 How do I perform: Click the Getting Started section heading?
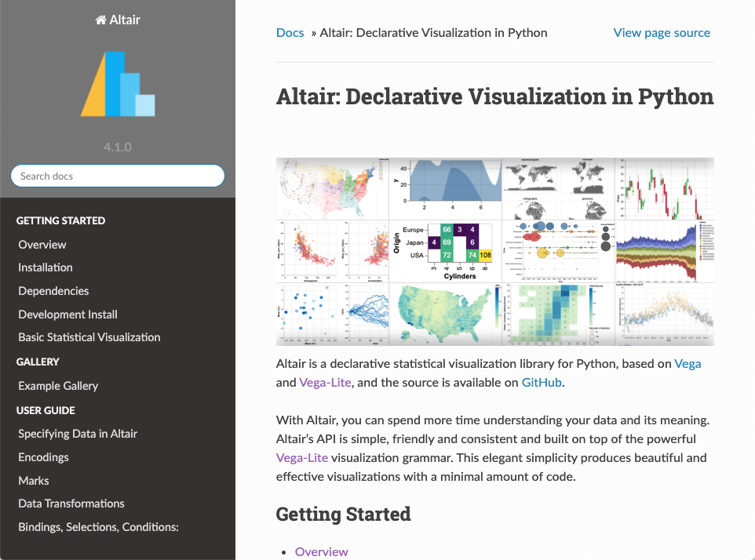[343, 514]
